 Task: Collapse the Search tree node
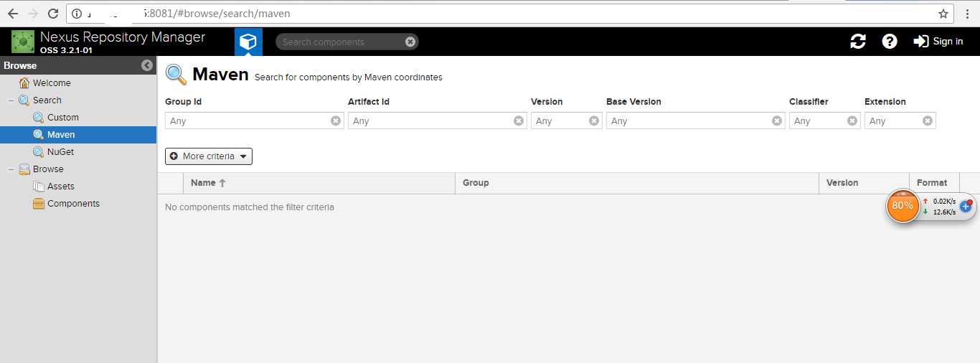click(11, 100)
